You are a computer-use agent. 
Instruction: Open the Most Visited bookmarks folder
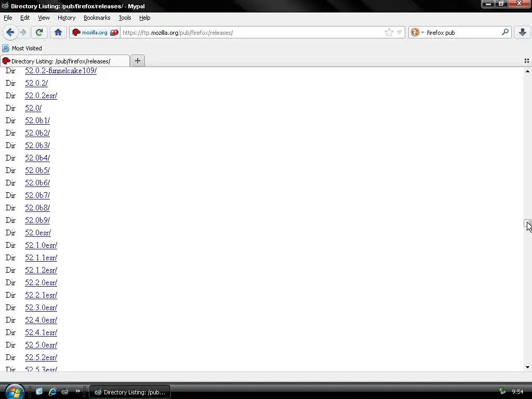pos(22,48)
